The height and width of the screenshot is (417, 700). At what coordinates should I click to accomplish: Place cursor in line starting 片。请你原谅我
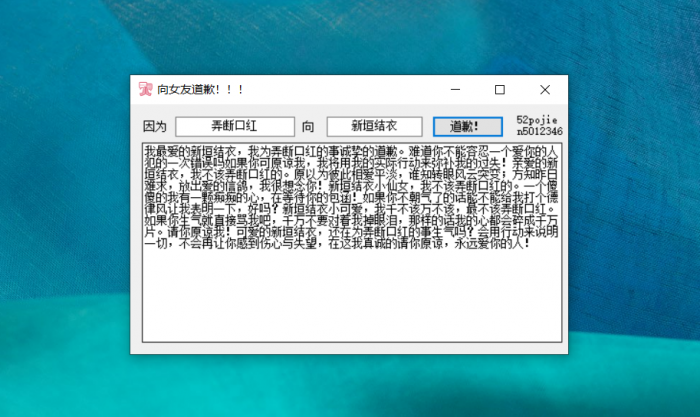coord(351,232)
